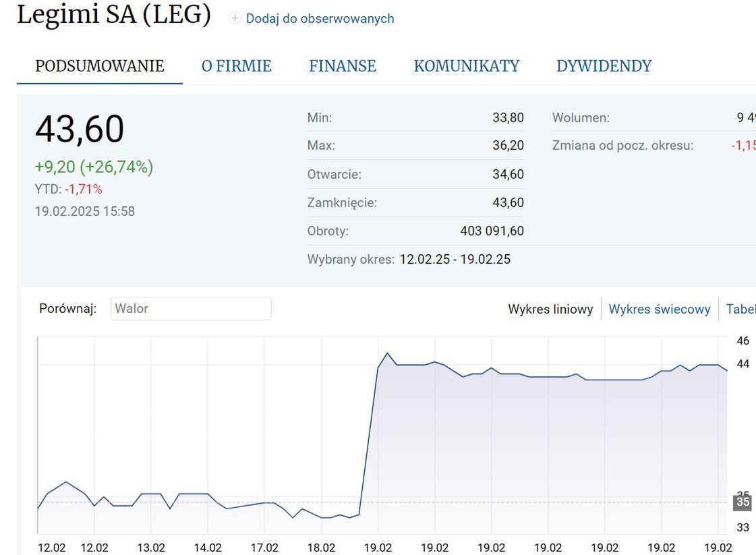Screen dimensions: 756x555
Task: Click the large current price 43,60
Action: [x=80, y=129]
